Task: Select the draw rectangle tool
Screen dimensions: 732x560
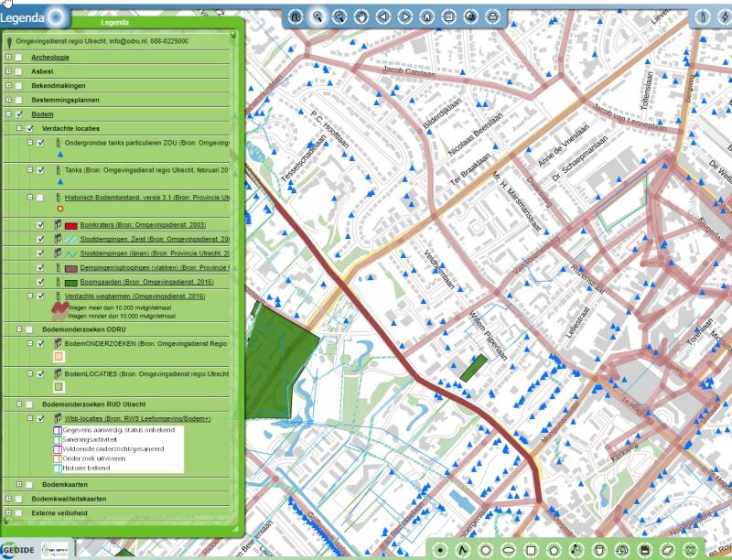Action: [x=531, y=550]
